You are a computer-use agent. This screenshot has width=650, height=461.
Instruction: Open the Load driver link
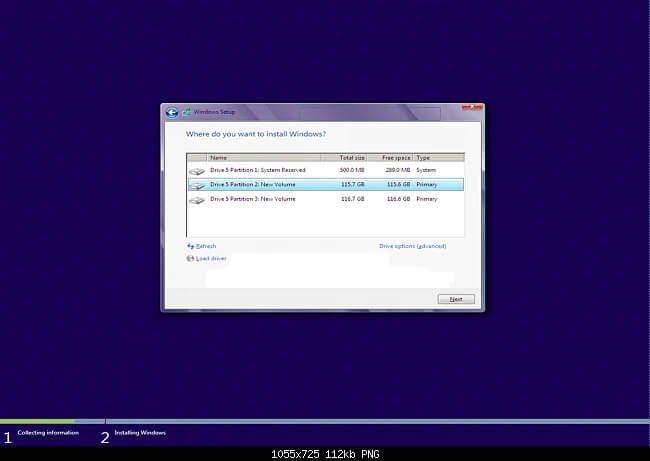point(210,258)
